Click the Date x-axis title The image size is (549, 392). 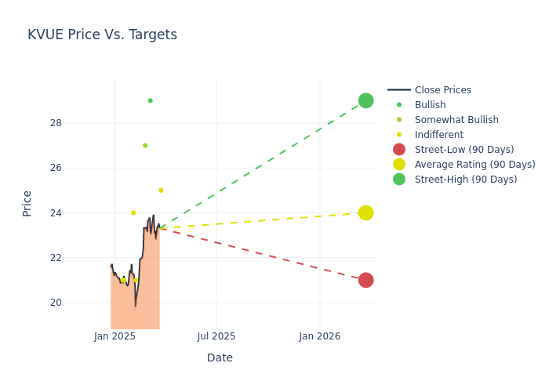(220, 358)
